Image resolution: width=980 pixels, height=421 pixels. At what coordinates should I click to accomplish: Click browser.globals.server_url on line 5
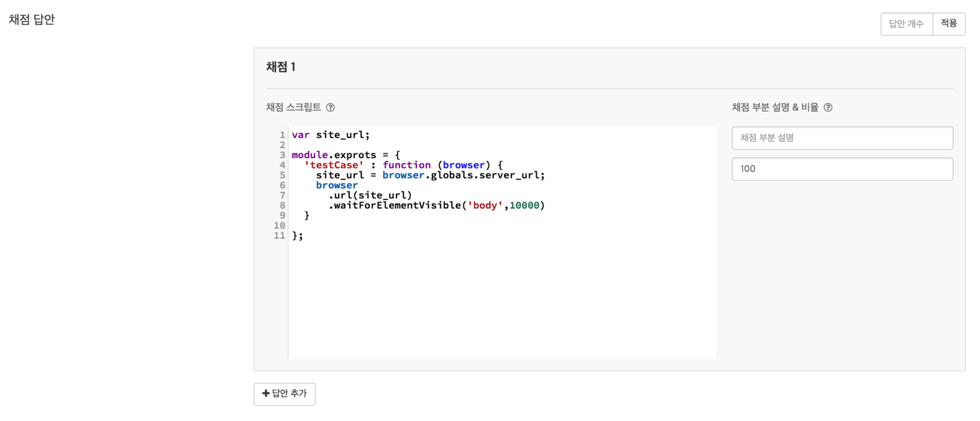click(x=463, y=175)
